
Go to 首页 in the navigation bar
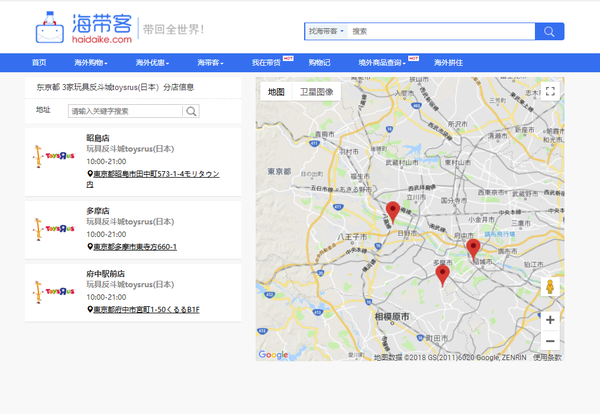pos(39,63)
